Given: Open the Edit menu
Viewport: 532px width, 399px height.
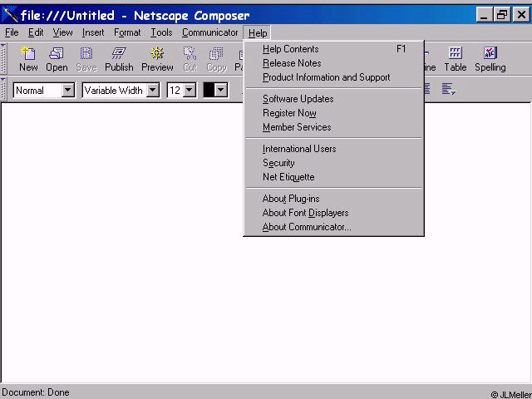Looking at the screenshot, I should click(36, 32).
